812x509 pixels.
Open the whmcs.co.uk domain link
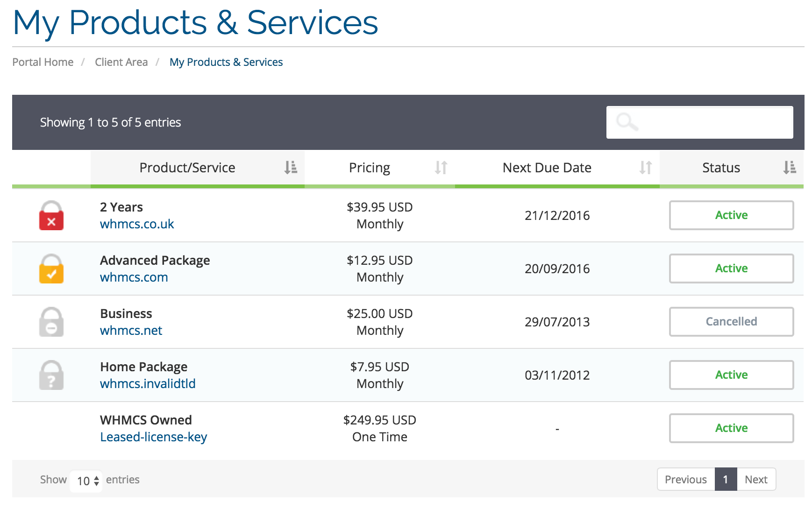point(137,224)
